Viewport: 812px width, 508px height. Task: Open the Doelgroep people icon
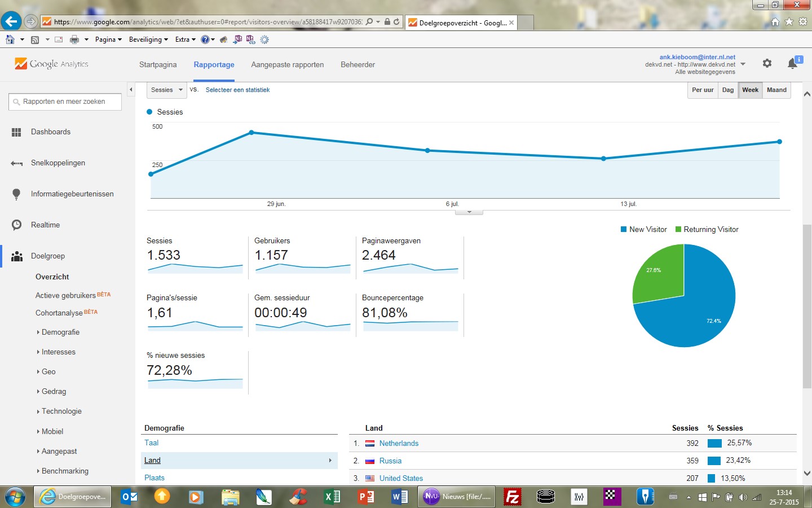pyautogui.click(x=17, y=256)
